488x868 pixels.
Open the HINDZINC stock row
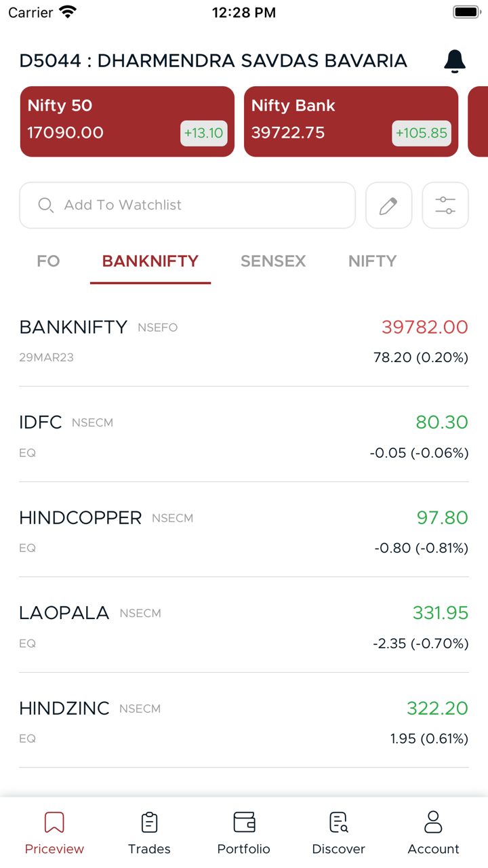[243, 722]
